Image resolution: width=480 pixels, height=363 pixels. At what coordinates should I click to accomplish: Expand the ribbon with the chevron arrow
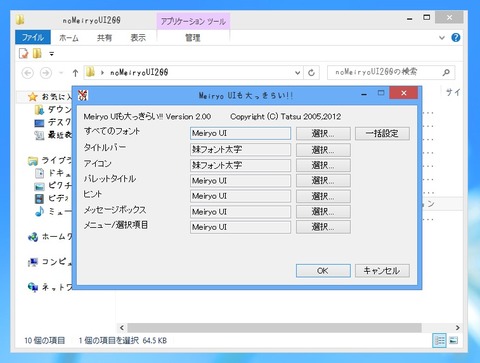pos(442,38)
